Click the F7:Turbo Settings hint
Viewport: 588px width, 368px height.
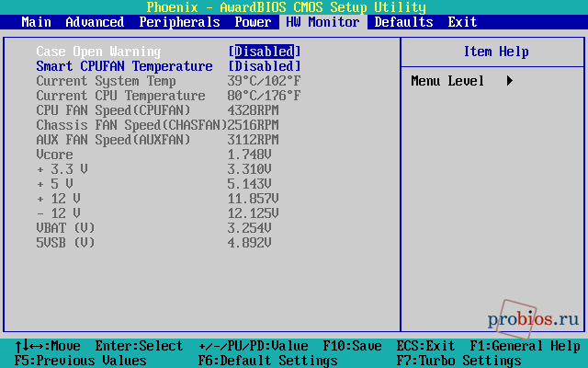point(458,361)
